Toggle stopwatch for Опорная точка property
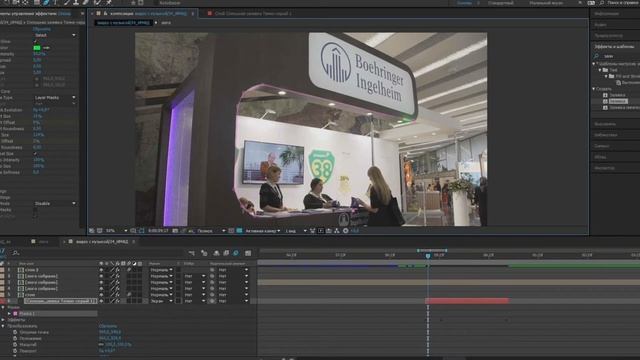This screenshot has width=640, height=360. click(x=15, y=332)
